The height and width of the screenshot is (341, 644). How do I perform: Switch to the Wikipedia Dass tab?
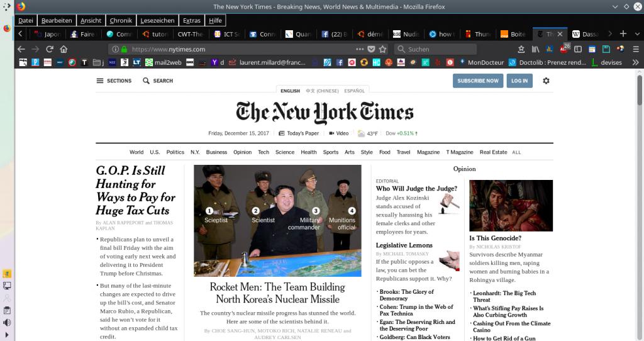585,34
